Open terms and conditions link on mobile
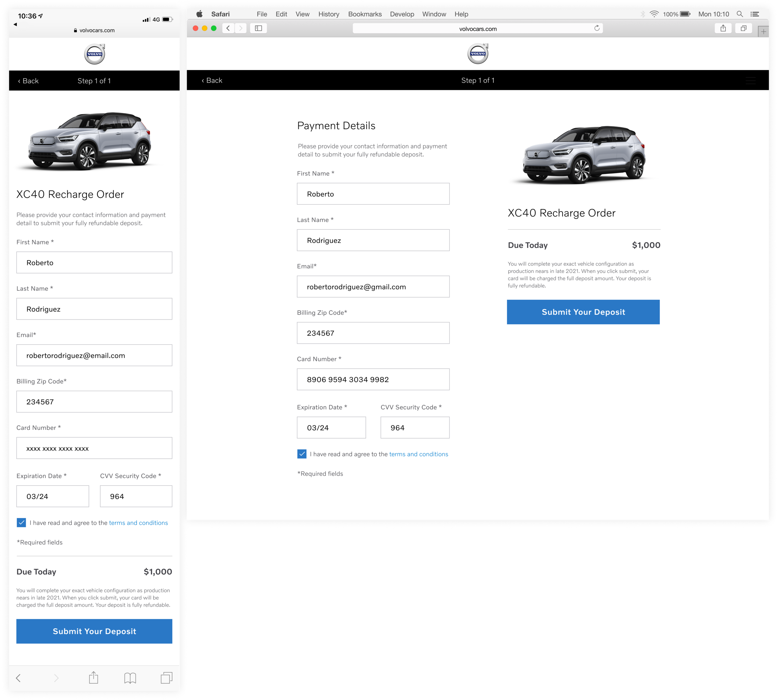The height and width of the screenshot is (700, 778). point(138,523)
